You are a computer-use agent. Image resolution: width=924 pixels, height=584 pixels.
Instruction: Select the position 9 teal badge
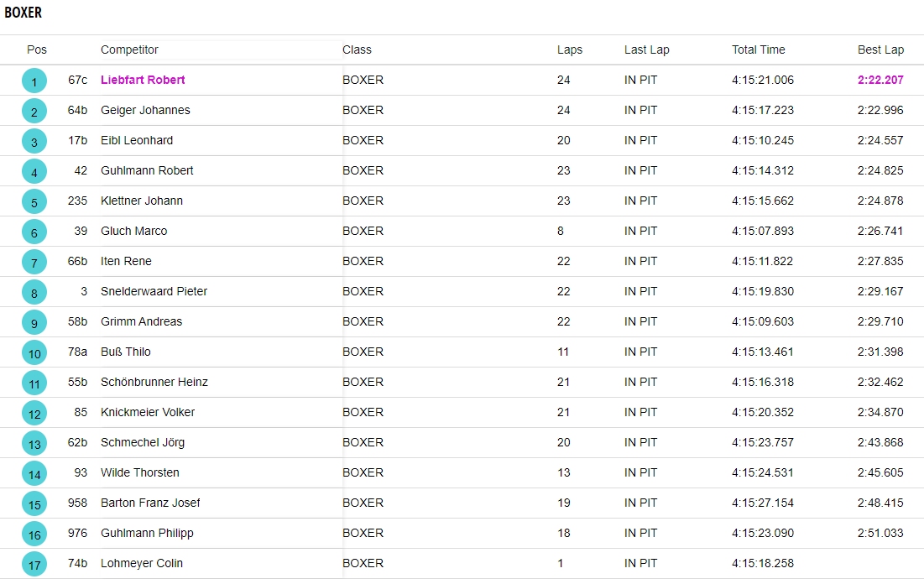[x=34, y=323]
